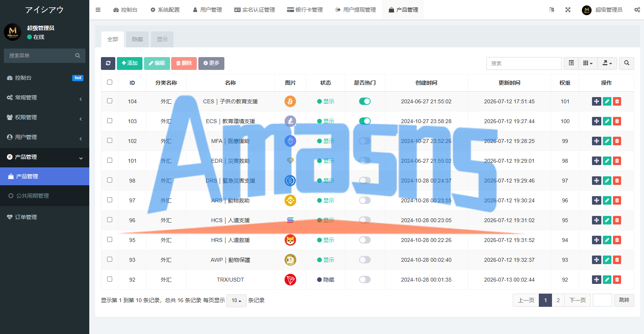
Task: Click the sidebar collapse hamburger icon
Action: tap(98, 10)
